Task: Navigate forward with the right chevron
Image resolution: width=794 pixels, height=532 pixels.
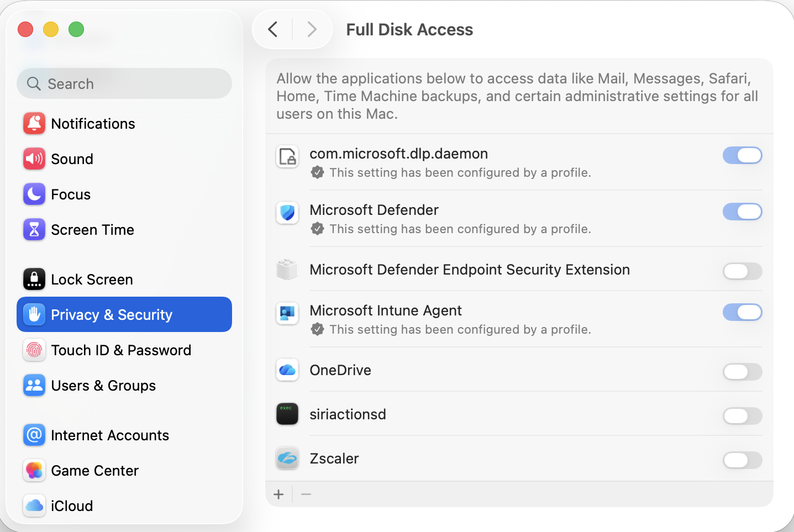Action: pyautogui.click(x=312, y=29)
